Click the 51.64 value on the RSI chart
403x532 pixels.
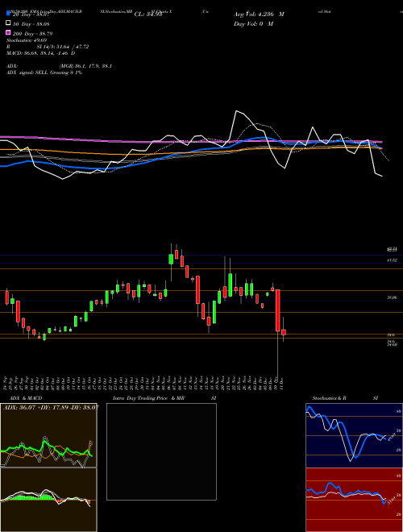pyautogui.click(x=392, y=500)
